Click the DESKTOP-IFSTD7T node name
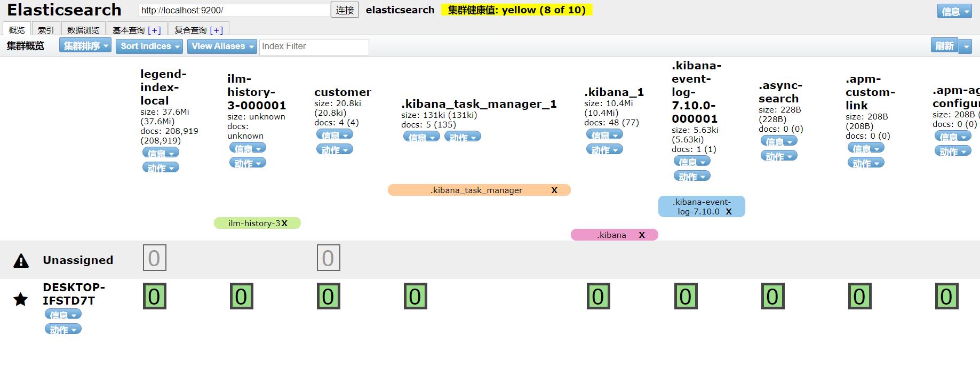Viewport: 980px width, 367px height. 74,294
